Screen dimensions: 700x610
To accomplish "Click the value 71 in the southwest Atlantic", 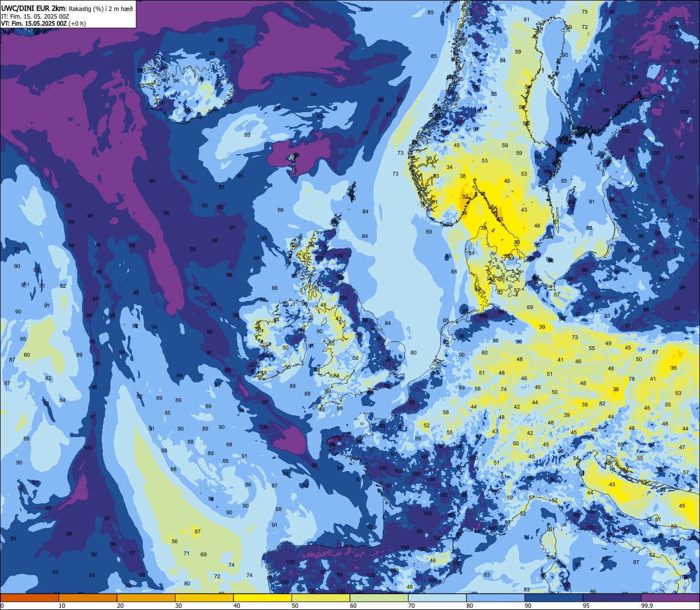I will pos(186,553).
